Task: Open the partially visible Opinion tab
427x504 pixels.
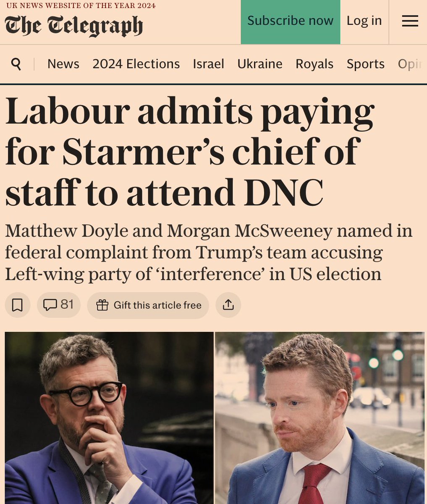Action: [410, 64]
